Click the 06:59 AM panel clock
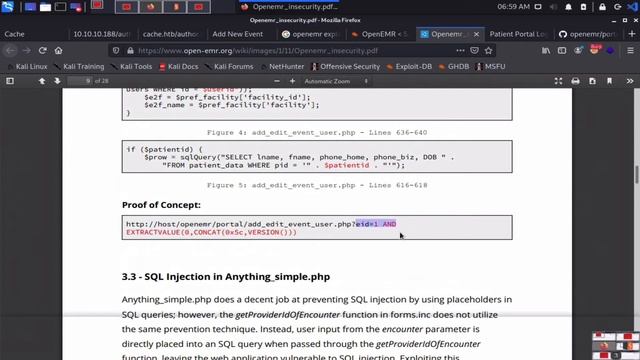 point(513,7)
